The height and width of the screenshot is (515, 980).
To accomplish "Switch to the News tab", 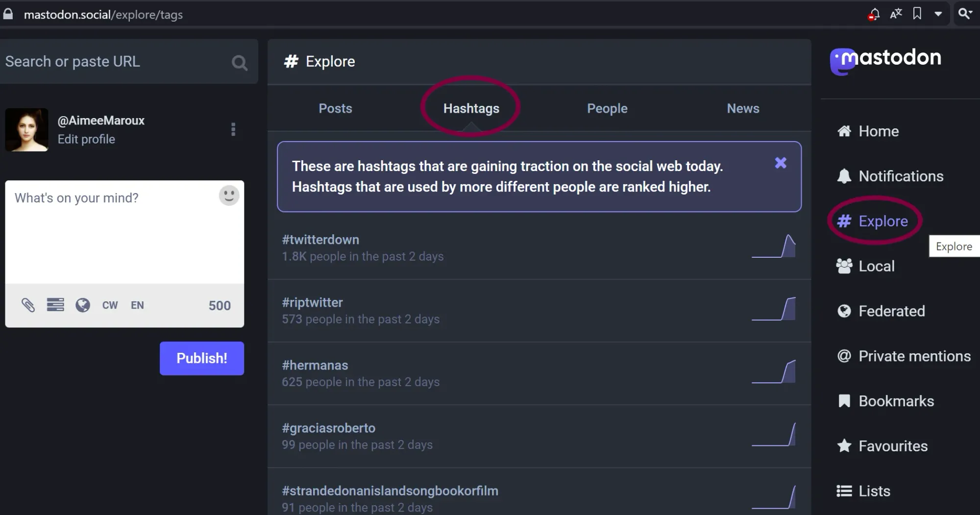I will 743,108.
